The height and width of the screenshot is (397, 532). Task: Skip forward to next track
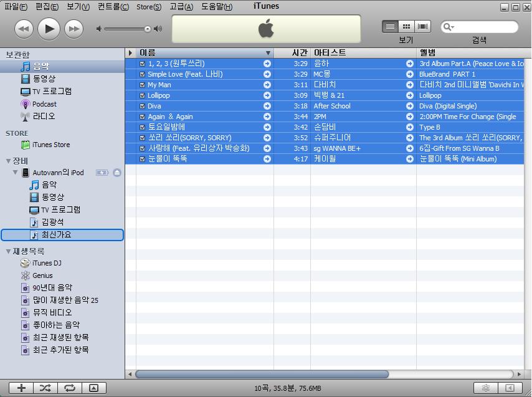click(74, 29)
